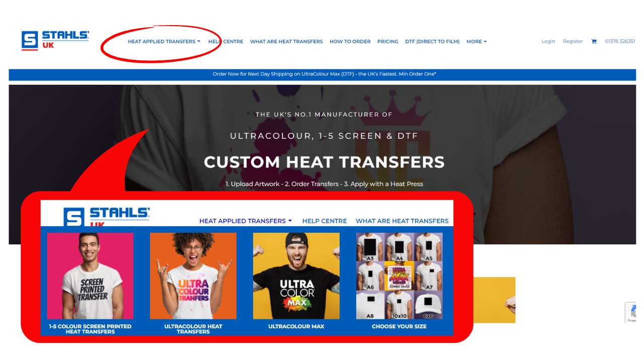Click the Login link
Image resolution: width=644 pixels, height=362 pixels.
pos(548,41)
